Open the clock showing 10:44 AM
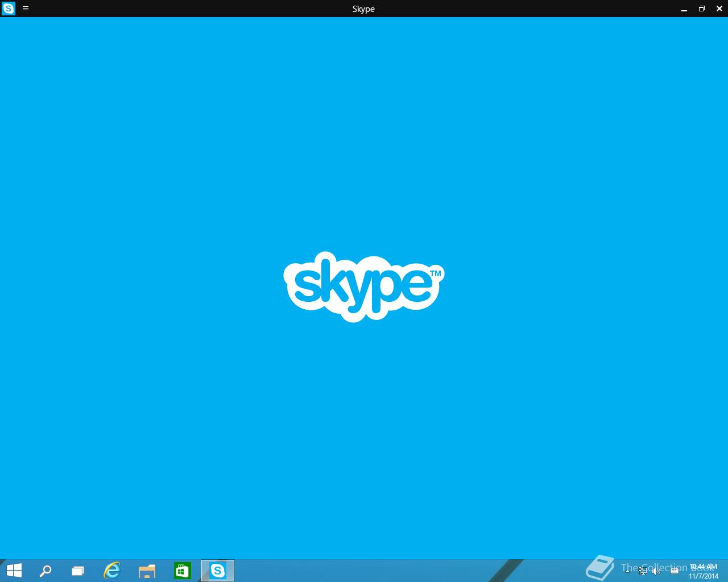Screen dimensions: 728x582 coord(704,571)
